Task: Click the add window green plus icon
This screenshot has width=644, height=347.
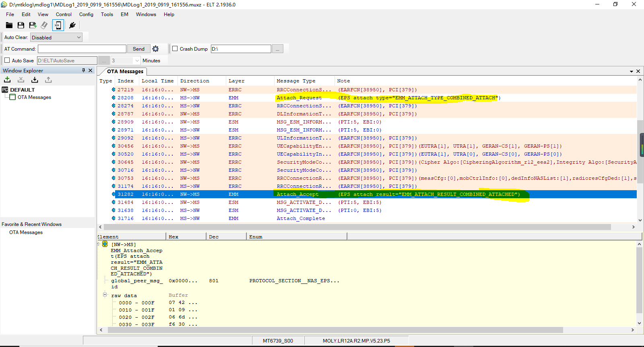Action: click(x=7, y=80)
